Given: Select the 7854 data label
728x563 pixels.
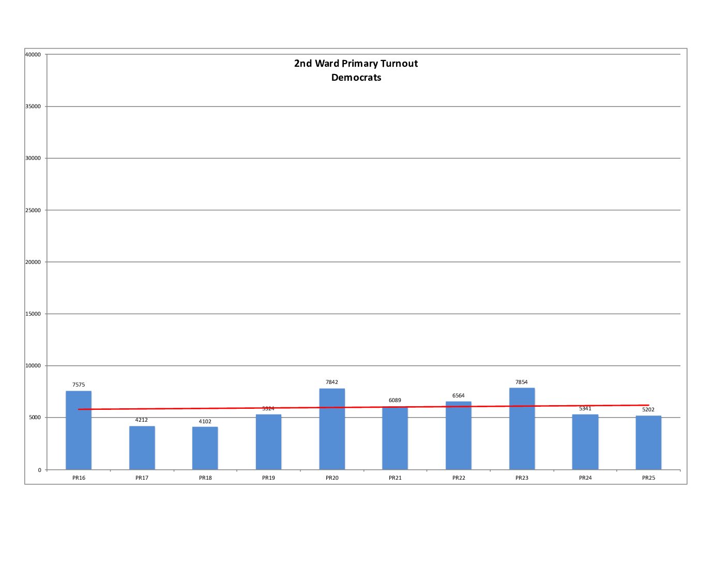Looking at the screenshot, I should (x=522, y=382).
